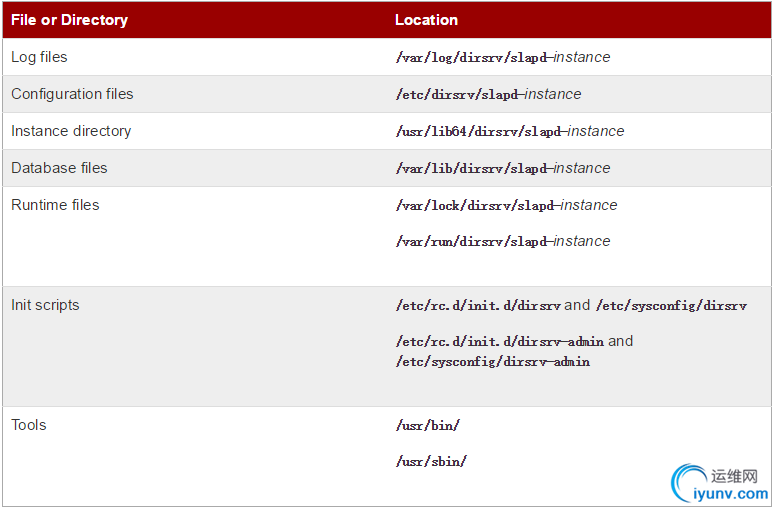
Task: Click the iyunv.com watermark logo
Action: pyautogui.click(x=720, y=483)
